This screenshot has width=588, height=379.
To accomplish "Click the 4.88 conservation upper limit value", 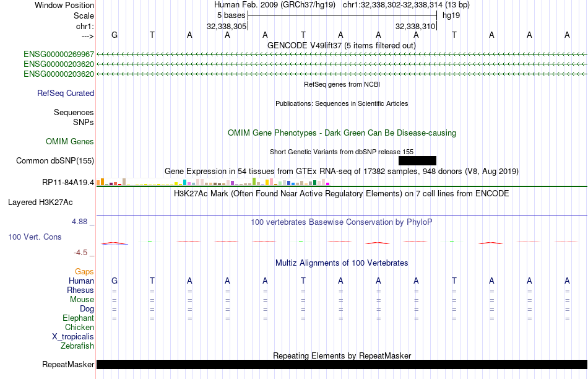I will pos(79,222).
